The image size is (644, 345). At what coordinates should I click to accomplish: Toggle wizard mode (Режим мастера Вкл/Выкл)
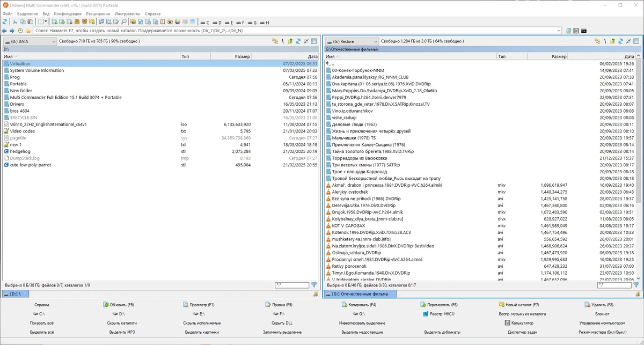pos(602,332)
